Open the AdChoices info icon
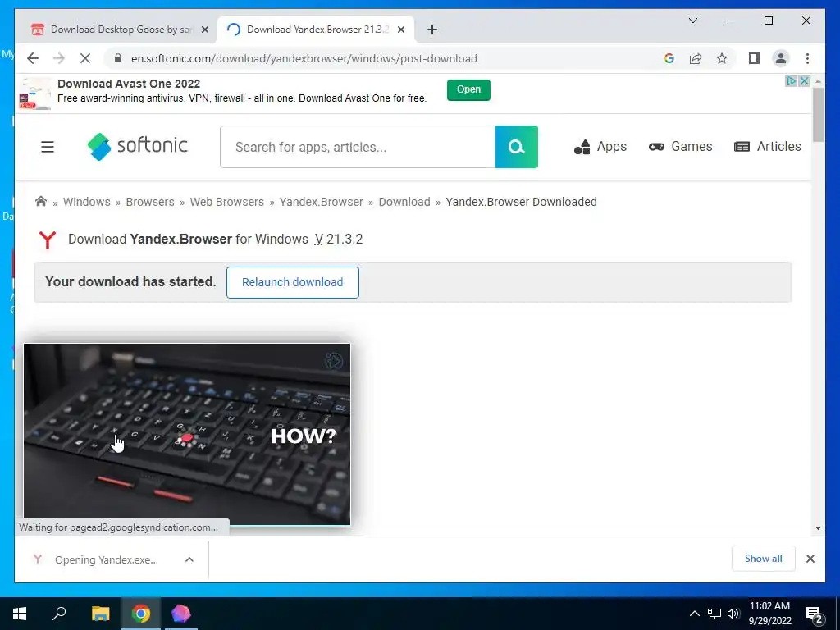This screenshot has height=630, width=840. 792,81
